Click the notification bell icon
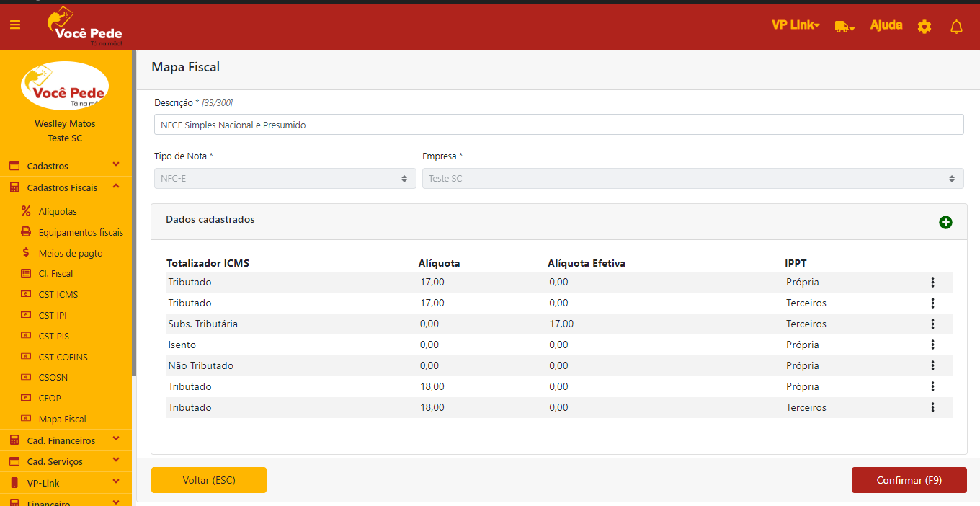 (956, 27)
